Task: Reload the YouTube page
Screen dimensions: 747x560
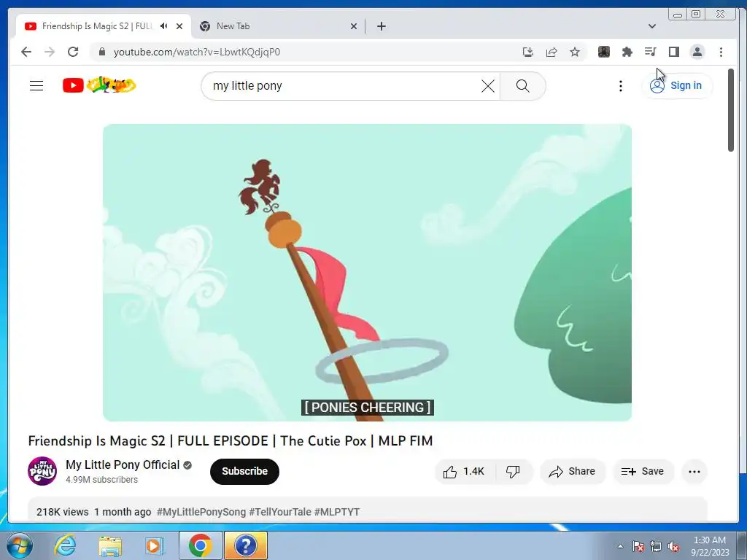Action: 73,52
